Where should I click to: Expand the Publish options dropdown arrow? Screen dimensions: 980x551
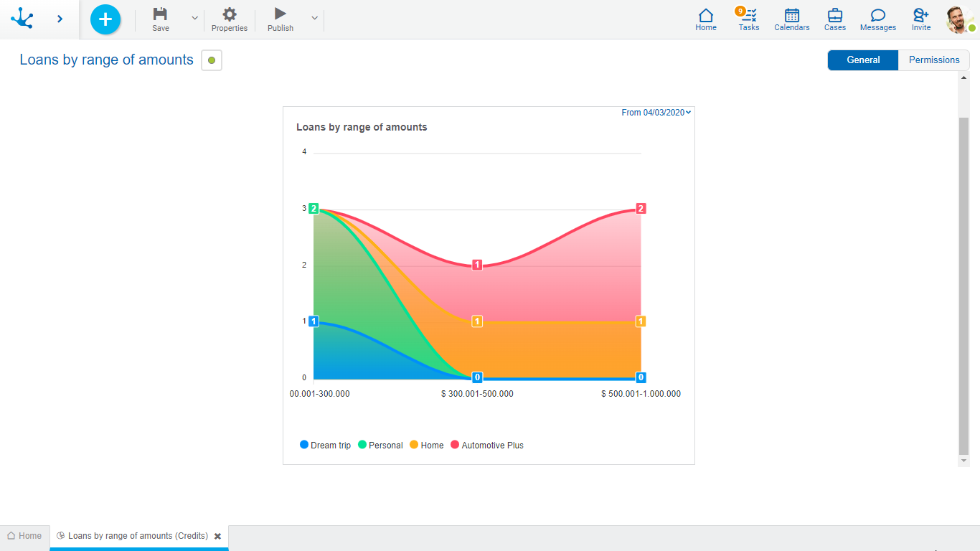314,18
